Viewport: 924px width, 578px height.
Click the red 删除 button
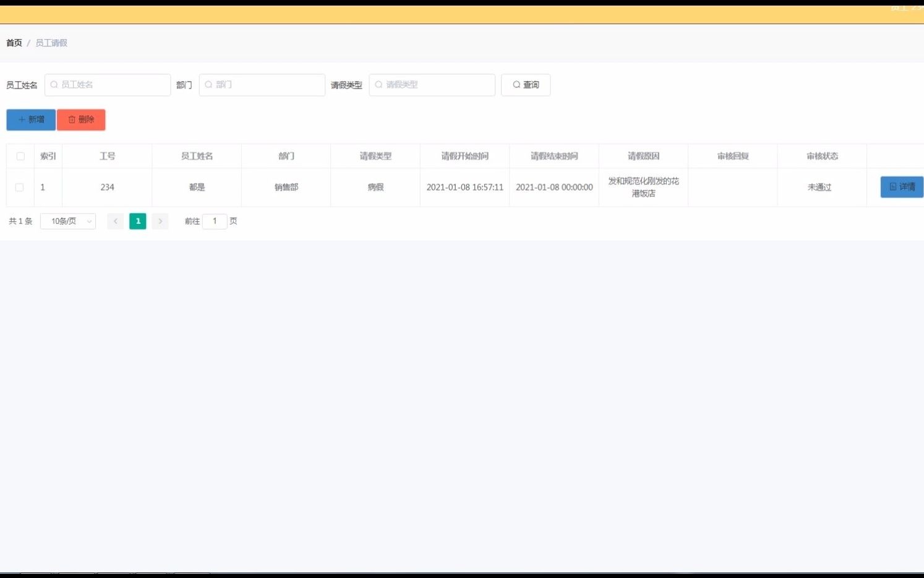pos(81,119)
